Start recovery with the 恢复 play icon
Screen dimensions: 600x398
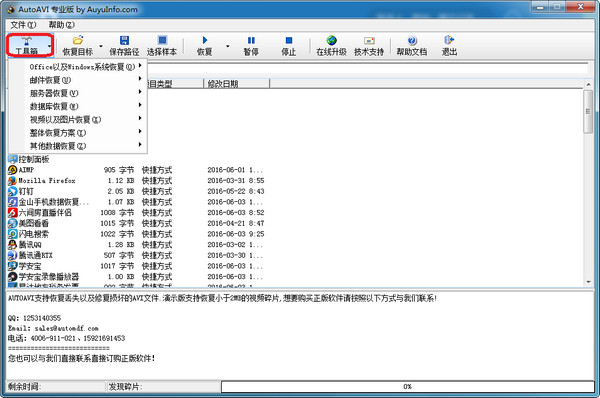pyautogui.click(x=205, y=40)
